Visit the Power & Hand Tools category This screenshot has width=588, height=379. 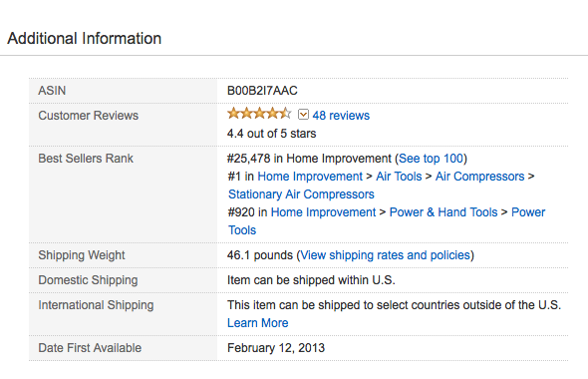pos(443,212)
